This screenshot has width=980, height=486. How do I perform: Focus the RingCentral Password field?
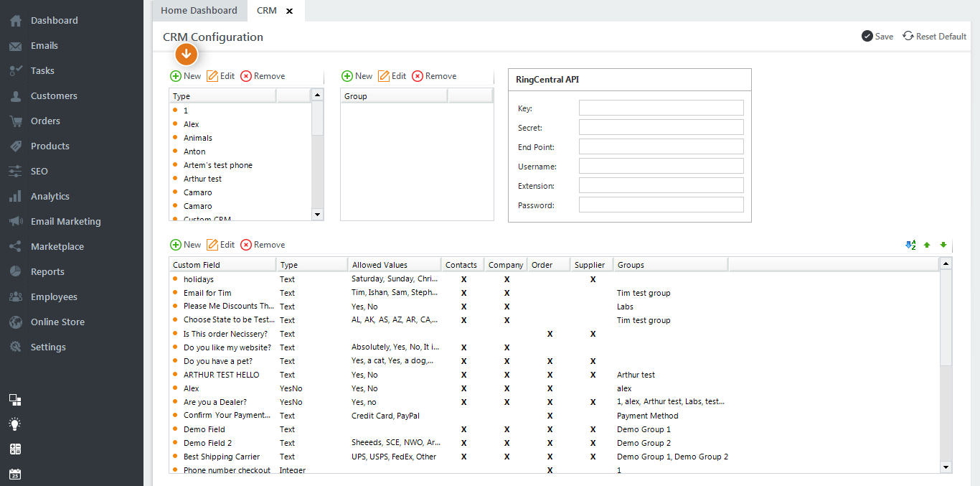[661, 205]
